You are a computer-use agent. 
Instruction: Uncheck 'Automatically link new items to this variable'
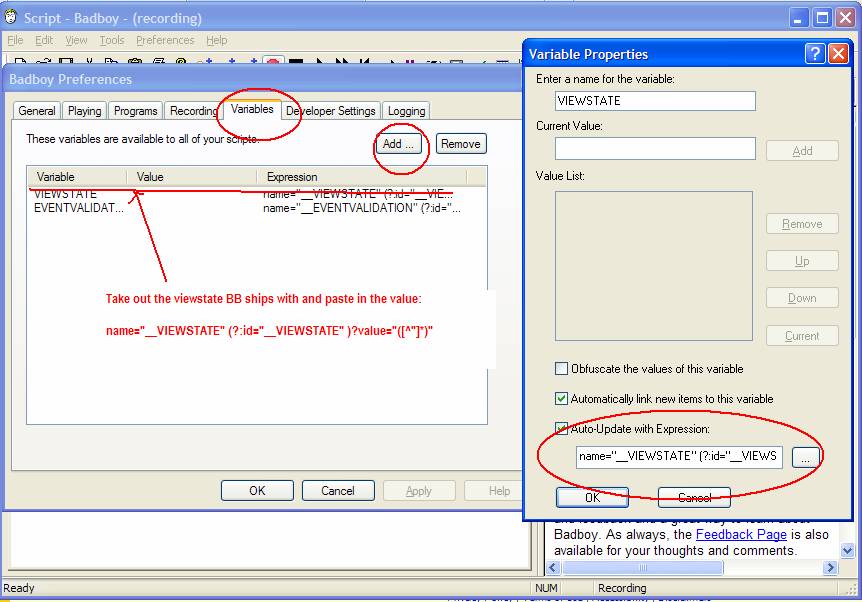click(x=562, y=399)
